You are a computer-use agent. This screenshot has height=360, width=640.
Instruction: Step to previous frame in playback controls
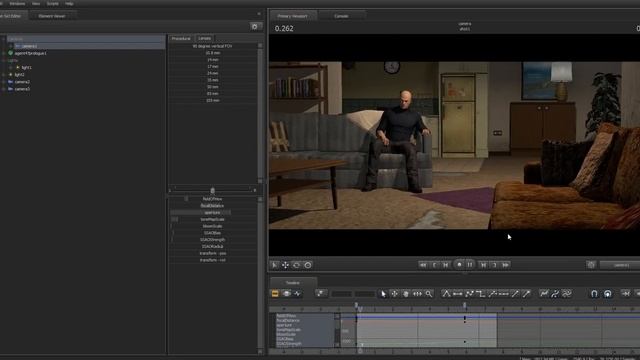pyautogui.click(x=446, y=265)
